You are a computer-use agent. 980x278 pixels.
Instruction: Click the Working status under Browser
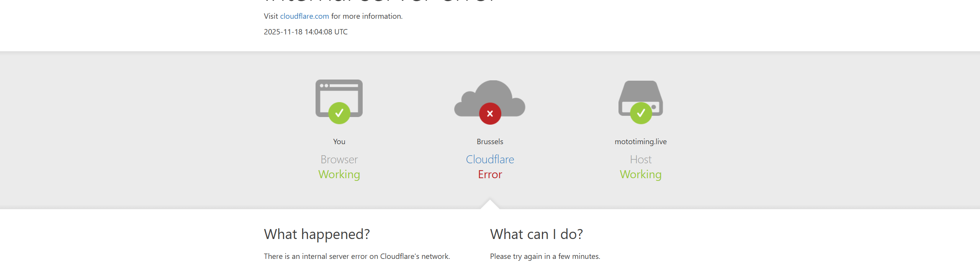coord(339,174)
